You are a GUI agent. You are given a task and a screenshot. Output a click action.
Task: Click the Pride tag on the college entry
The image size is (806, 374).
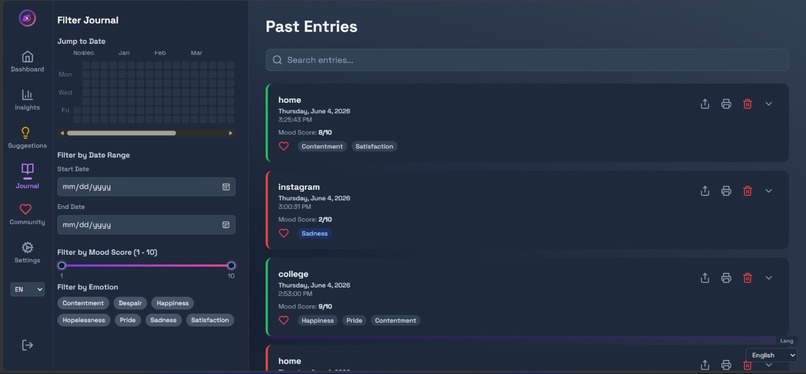tap(354, 321)
